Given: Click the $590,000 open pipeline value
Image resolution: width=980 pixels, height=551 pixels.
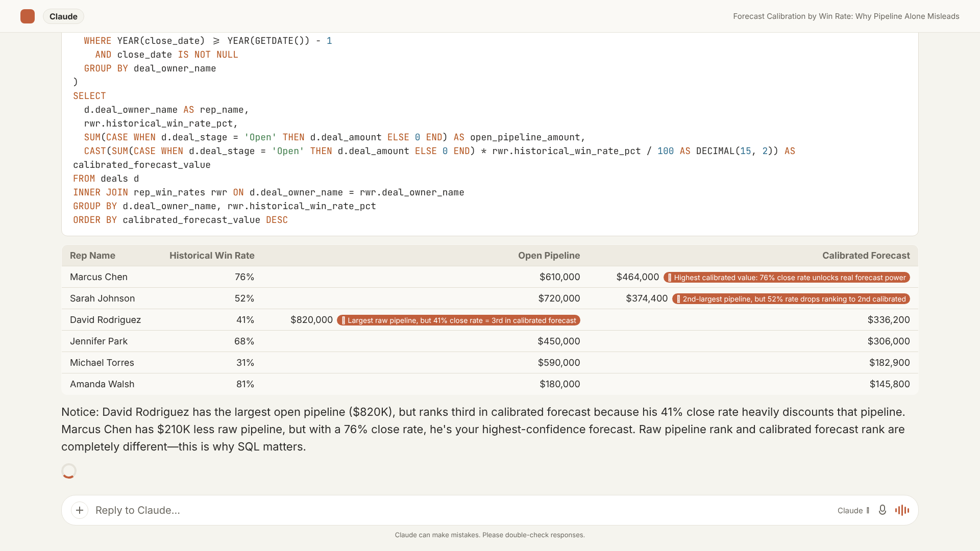Looking at the screenshot, I should (559, 363).
